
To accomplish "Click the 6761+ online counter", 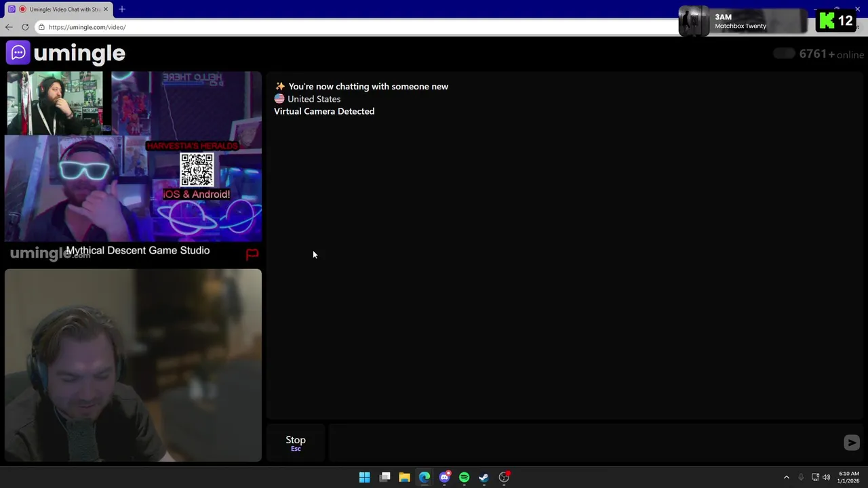I will point(831,54).
